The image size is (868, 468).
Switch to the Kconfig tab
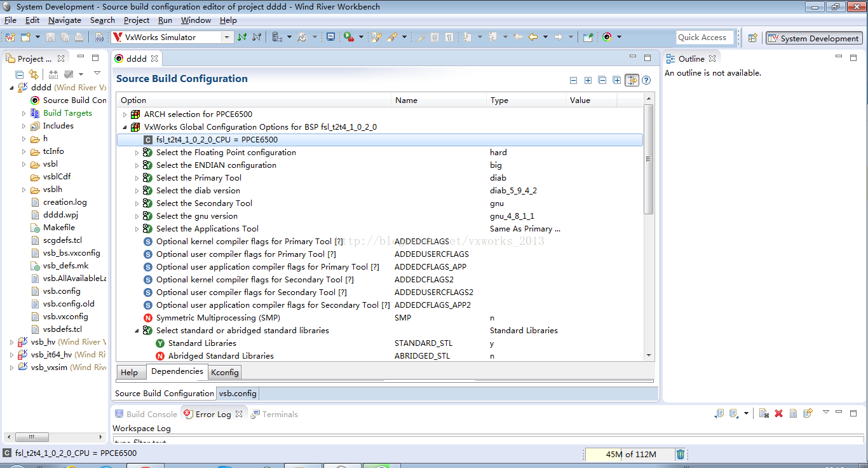click(x=225, y=373)
